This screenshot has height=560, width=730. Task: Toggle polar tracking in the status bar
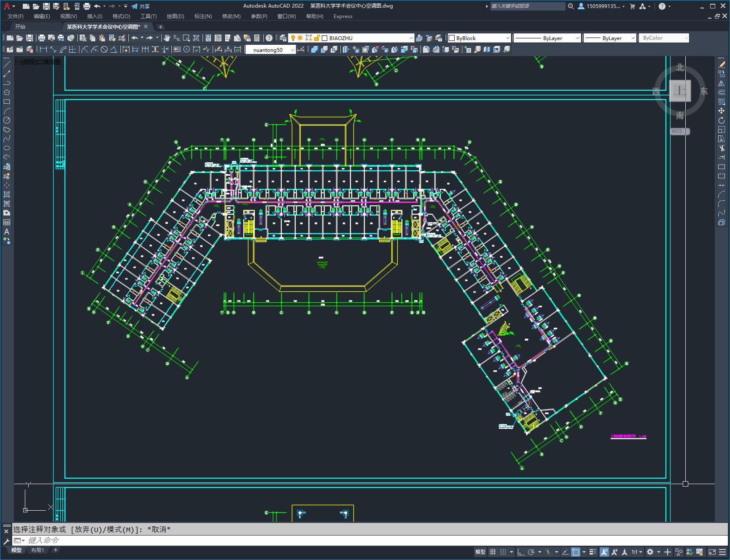(531, 552)
